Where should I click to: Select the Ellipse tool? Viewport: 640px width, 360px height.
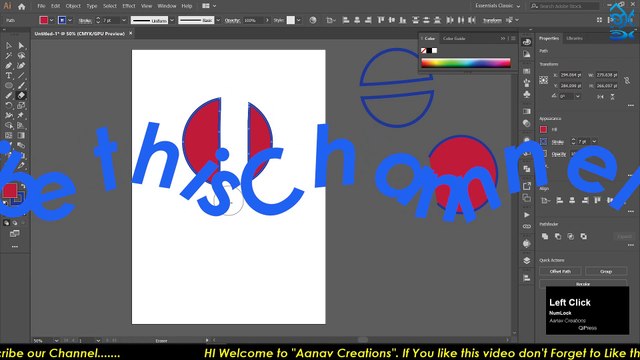click(9, 86)
